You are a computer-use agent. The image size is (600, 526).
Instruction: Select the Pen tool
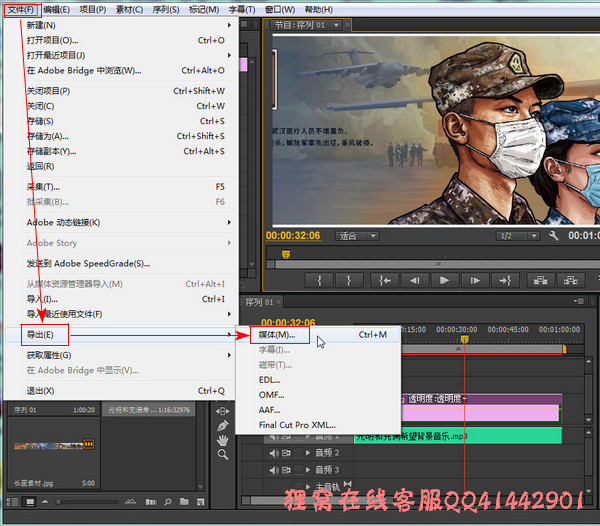(223, 425)
